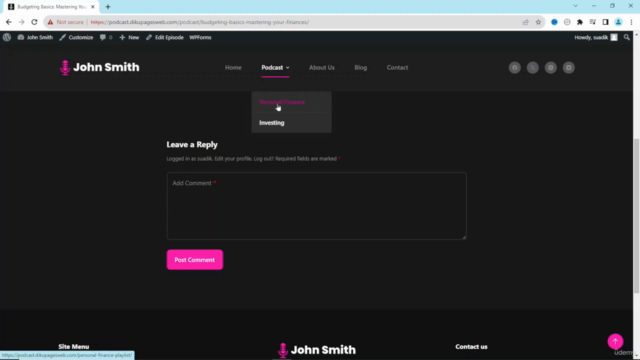Click the John Smith header logo text
Screen dimensions: 640x360
[x=106, y=67]
